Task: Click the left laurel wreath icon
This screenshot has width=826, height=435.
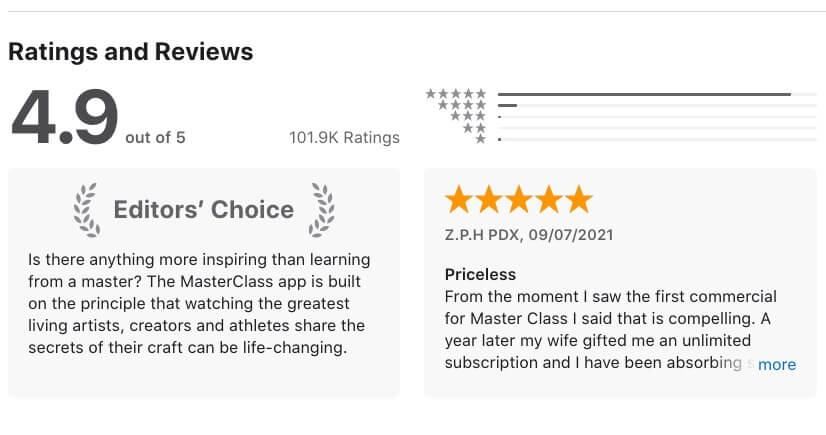Action: (x=86, y=210)
